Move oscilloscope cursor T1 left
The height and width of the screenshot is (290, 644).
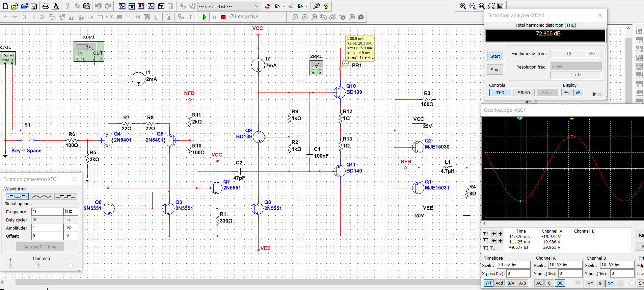tap(494, 234)
